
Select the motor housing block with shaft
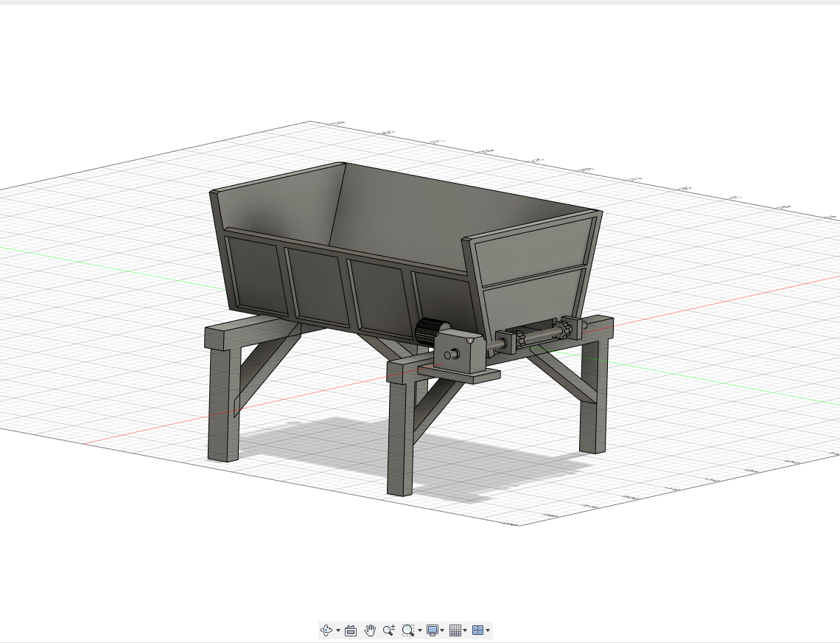coord(460,352)
